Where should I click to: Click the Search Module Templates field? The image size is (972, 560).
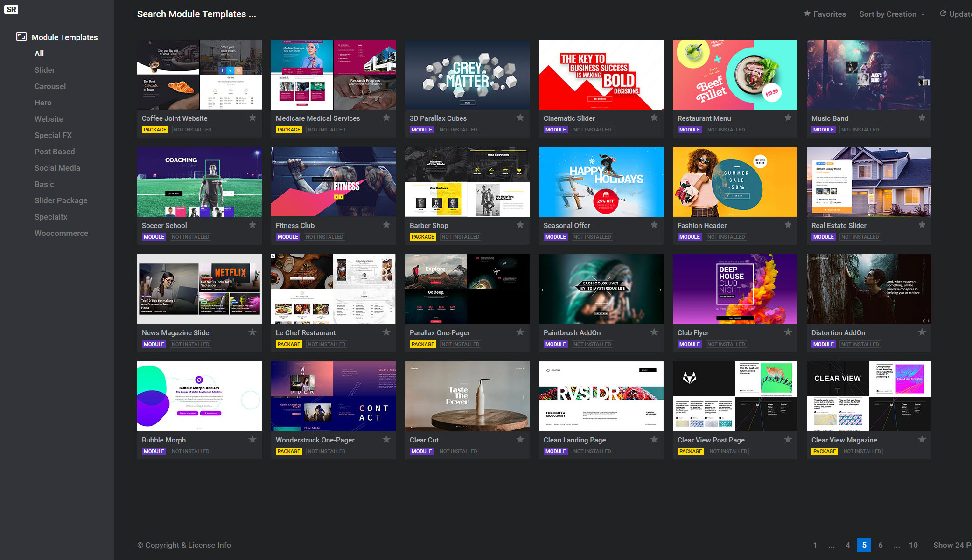[196, 14]
